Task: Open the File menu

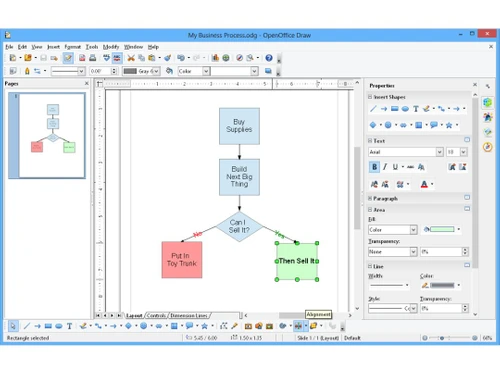Action: coord(9,47)
